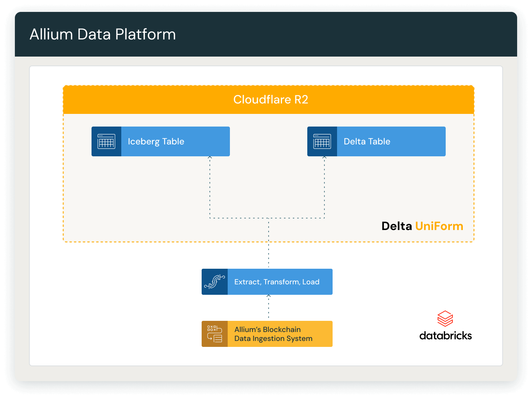The image size is (532, 399).
Task: Click the dark icon panel on Delta Table
Action: 321,141
